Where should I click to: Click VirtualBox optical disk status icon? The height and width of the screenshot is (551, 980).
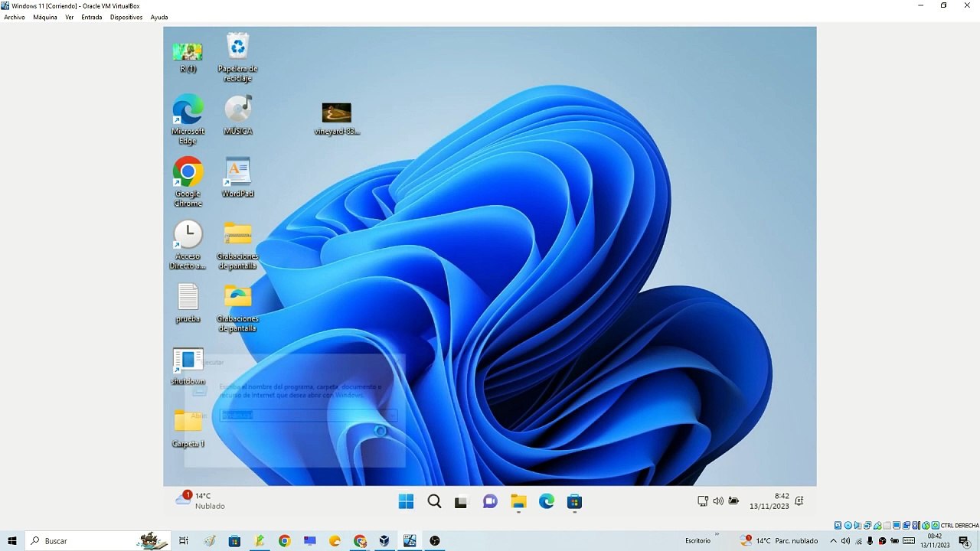tap(848, 526)
